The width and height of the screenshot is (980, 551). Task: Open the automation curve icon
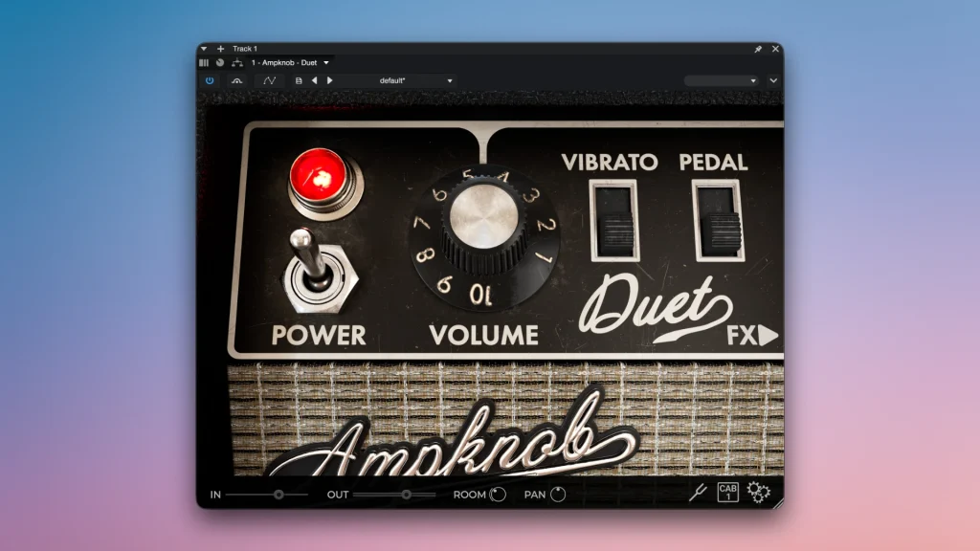pos(269,80)
